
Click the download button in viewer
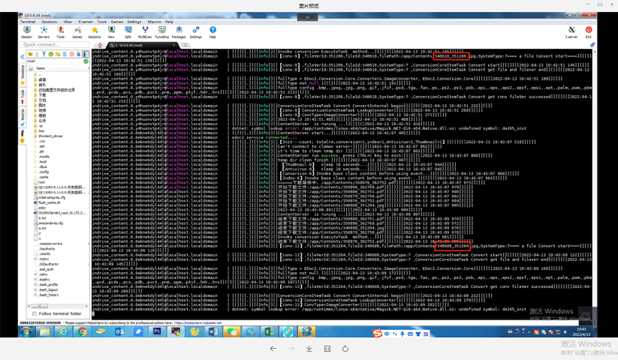(309, 349)
